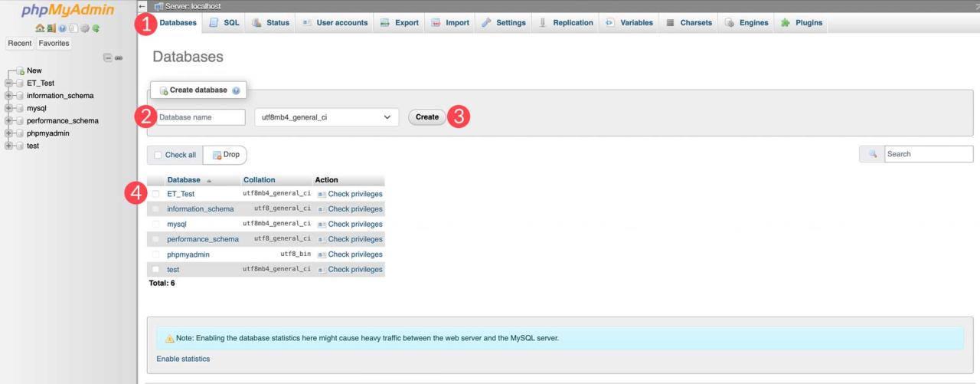Click the database icon next to mysql in tree
Screen dimensions: 980x384
pyautogui.click(x=20, y=108)
